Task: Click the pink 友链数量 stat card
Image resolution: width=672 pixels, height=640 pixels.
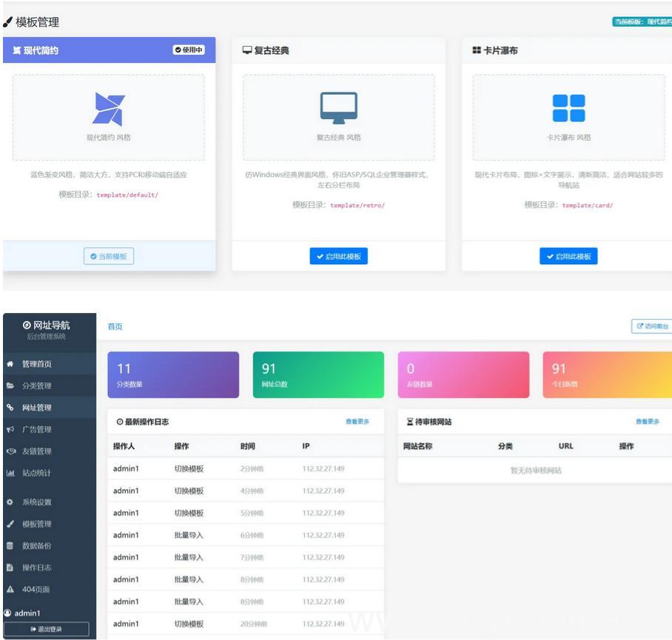Action: 464,375
